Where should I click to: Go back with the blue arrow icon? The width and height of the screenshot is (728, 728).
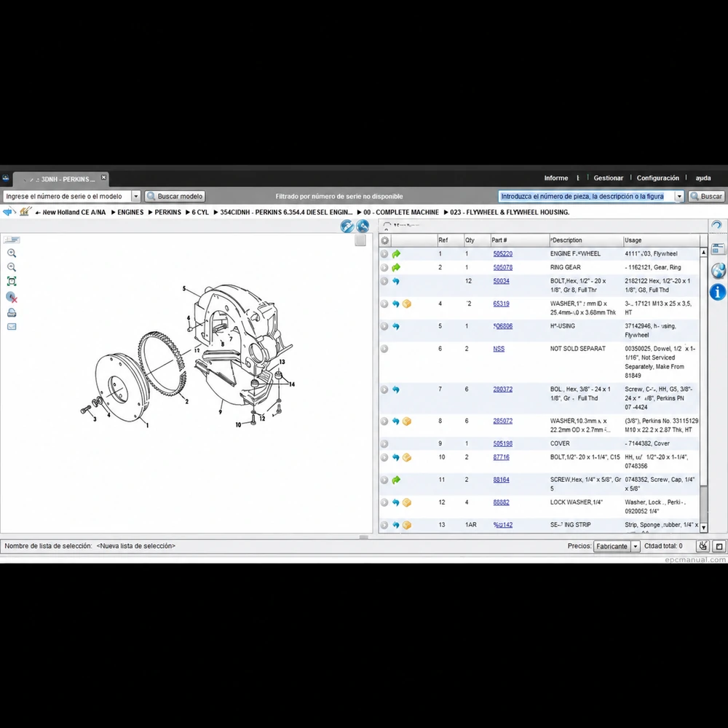click(x=9, y=212)
